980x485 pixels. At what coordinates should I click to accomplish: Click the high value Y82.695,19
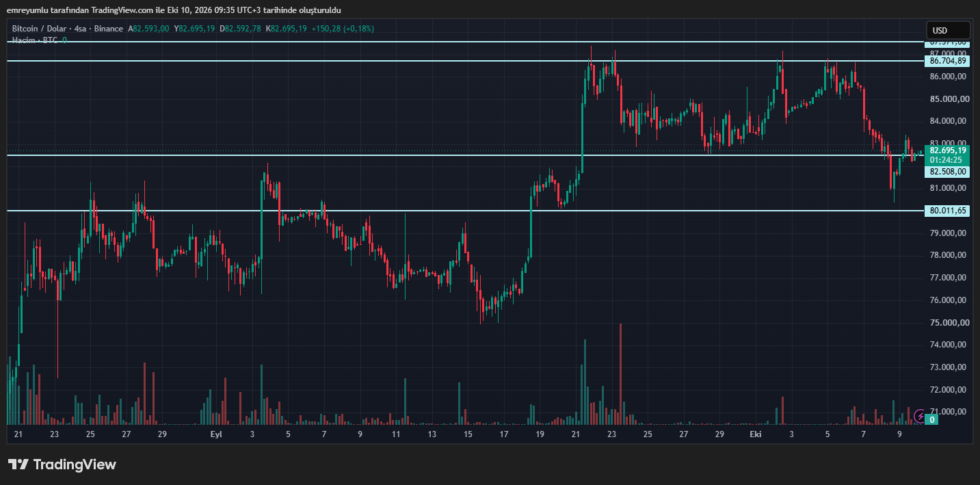click(x=194, y=29)
